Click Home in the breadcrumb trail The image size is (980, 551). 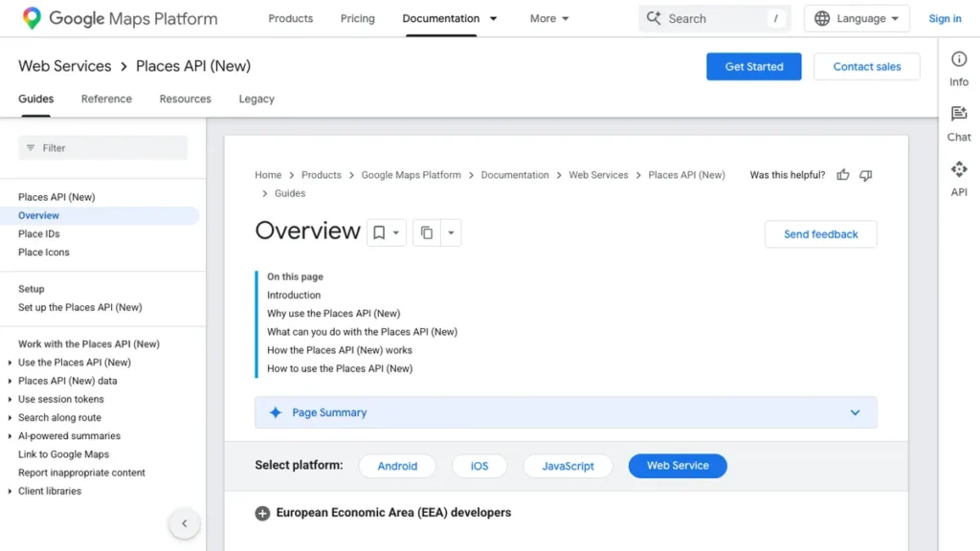tap(268, 175)
